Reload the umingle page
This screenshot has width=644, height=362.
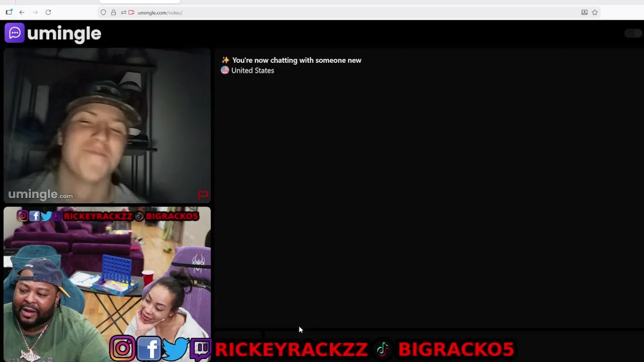[48, 12]
